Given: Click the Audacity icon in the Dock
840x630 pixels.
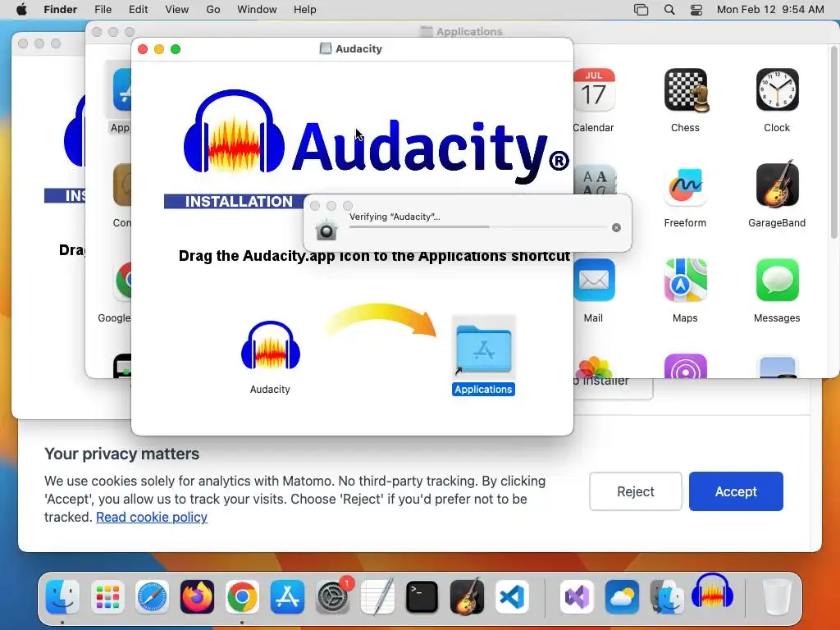Looking at the screenshot, I should (712, 591).
